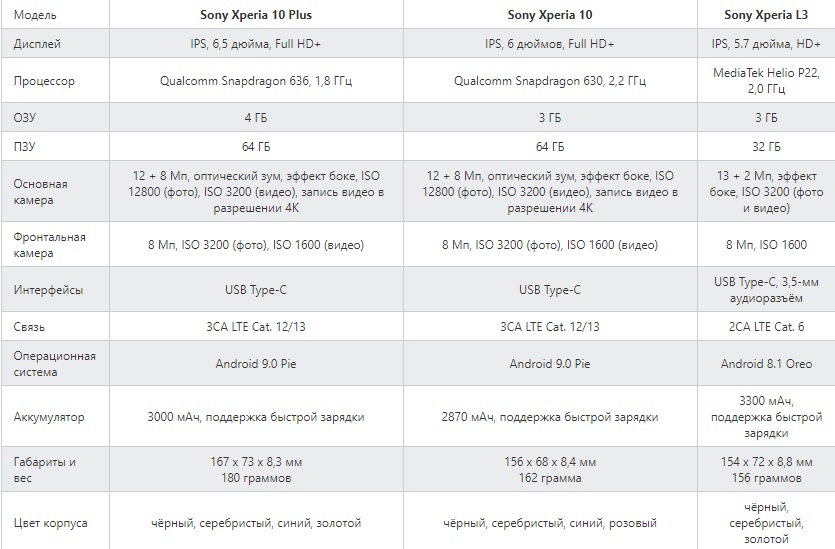
Task: Click the 2CA LTE Cat. 6 cell
Action: point(765,327)
